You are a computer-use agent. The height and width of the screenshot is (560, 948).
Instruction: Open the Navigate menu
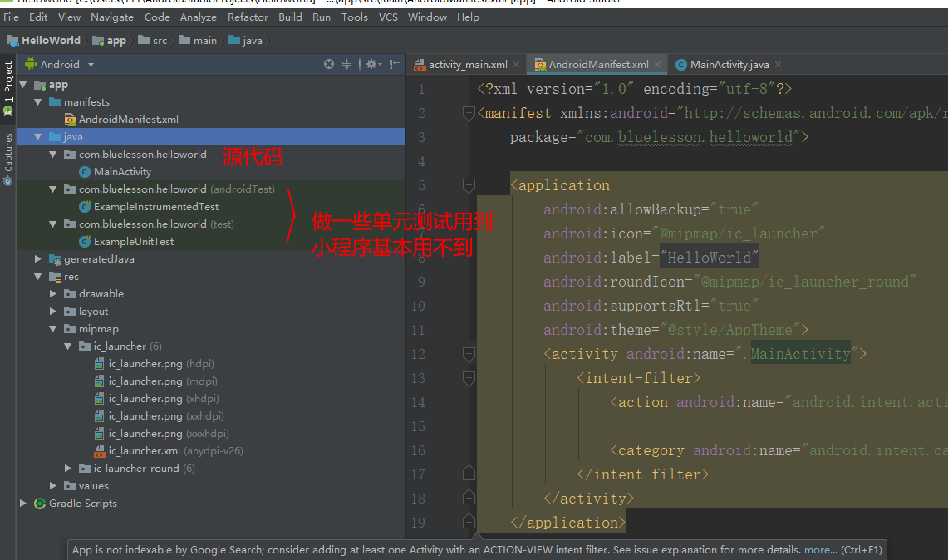tap(112, 17)
